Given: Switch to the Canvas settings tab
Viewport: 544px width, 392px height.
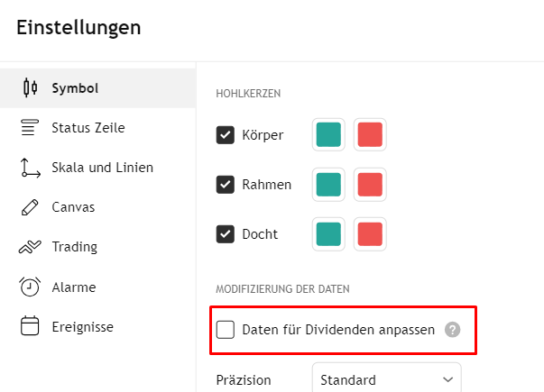Looking at the screenshot, I should click(x=73, y=207).
